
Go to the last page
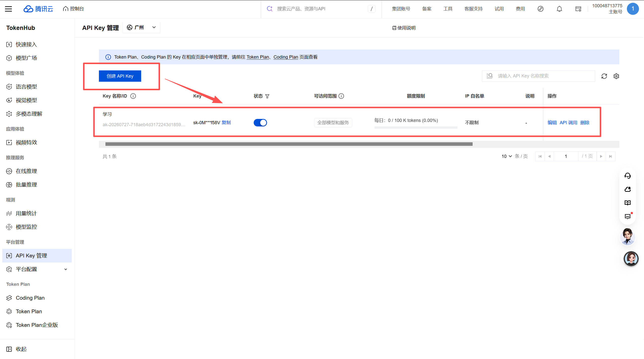pyautogui.click(x=611, y=156)
